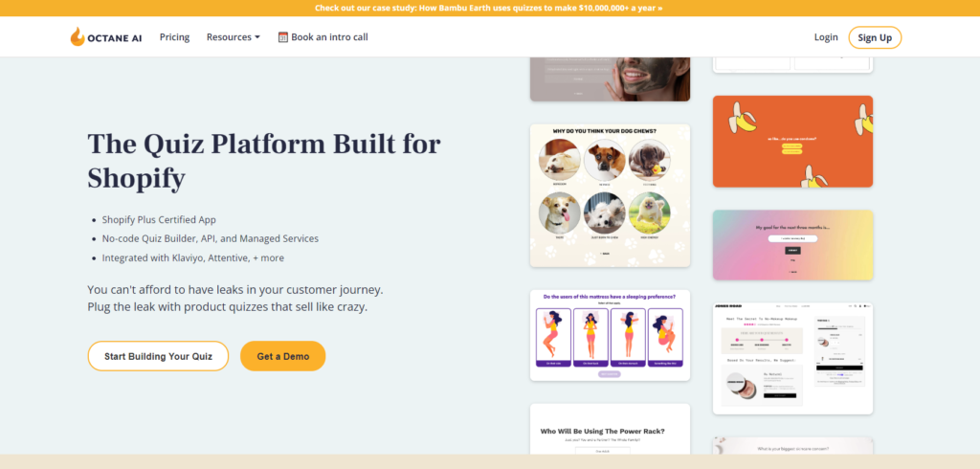Click the Sign Up button
This screenshot has height=469, width=980.
pyautogui.click(x=875, y=37)
